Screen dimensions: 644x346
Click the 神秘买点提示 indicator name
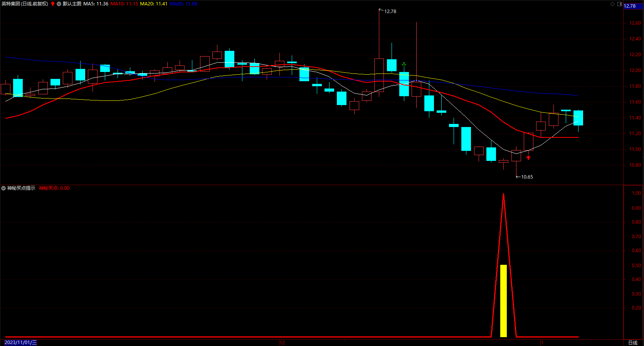[21, 188]
